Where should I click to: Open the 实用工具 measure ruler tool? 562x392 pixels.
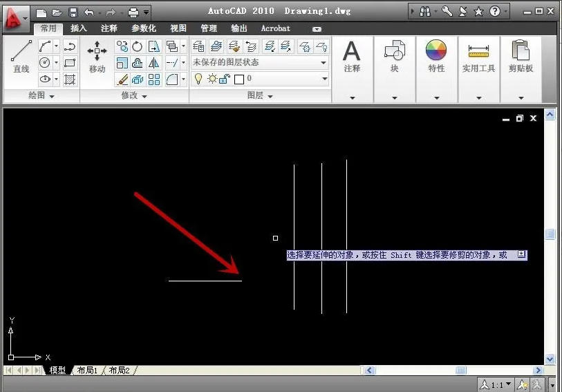(x=478, y=52)
